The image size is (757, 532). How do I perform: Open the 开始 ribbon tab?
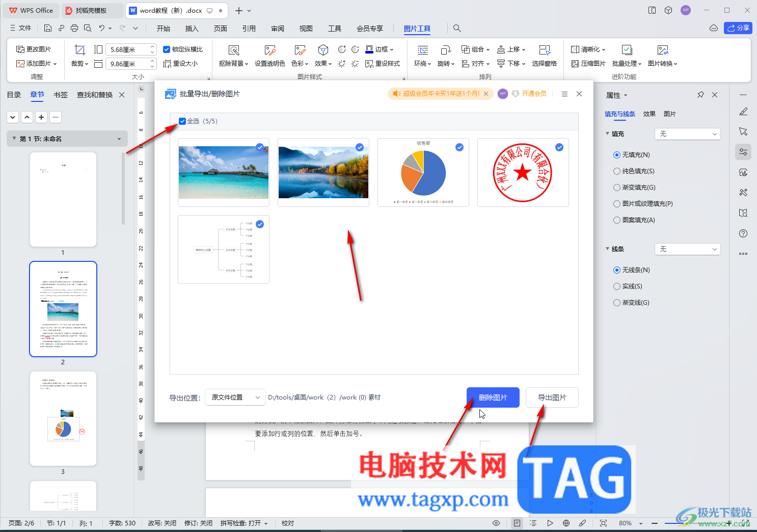163,29
